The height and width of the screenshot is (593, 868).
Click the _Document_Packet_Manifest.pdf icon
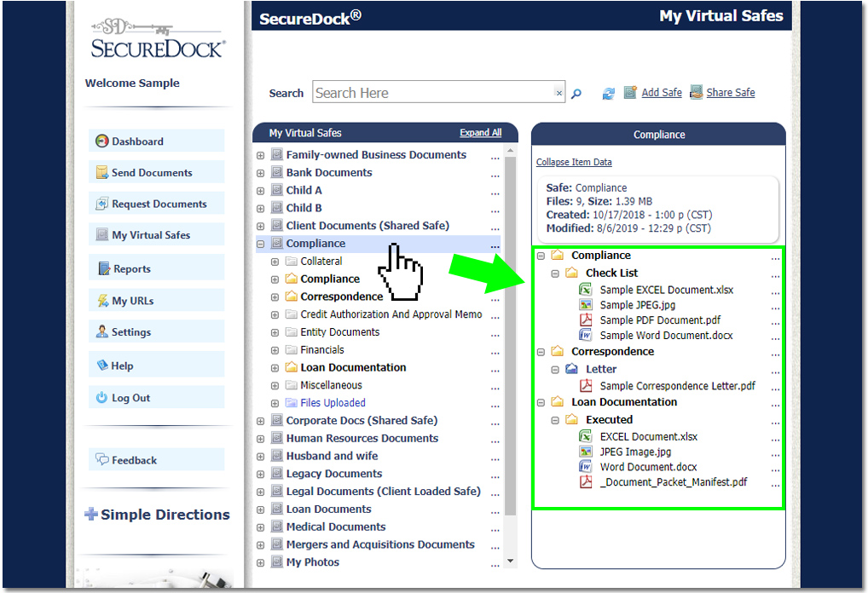pos(586,482)
